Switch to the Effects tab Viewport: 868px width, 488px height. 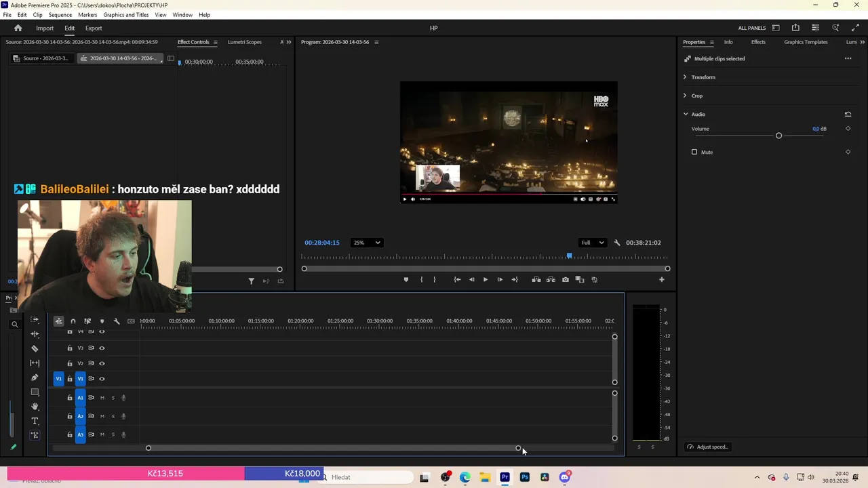click(758, 42)
